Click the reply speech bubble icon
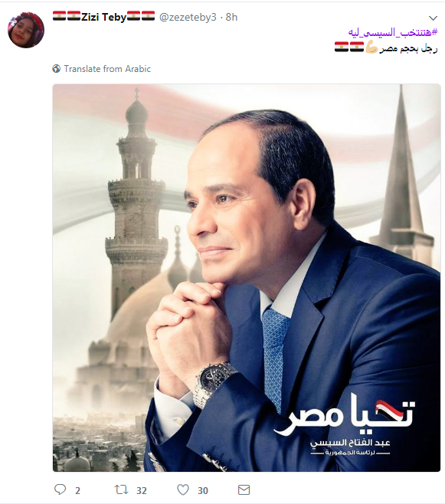Viewport: 445px width, 504px height. point(60,489)
